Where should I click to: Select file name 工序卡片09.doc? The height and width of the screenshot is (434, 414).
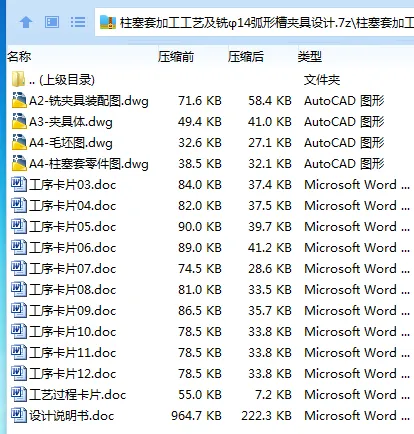point(72,311)
